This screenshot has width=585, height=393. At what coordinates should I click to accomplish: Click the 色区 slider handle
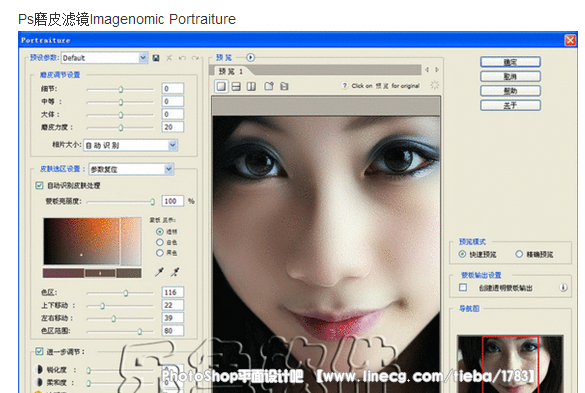pos(126,293)
